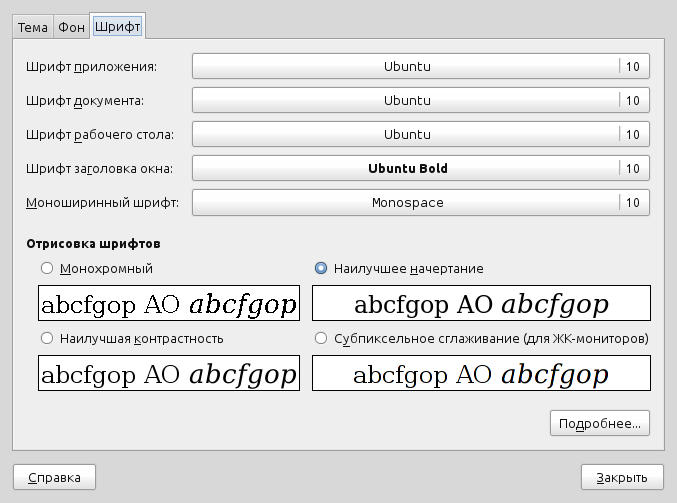This screenshot has width=677, height=503.
Task: Switch to the Фон tab
Action: click(x=71, y=27)
